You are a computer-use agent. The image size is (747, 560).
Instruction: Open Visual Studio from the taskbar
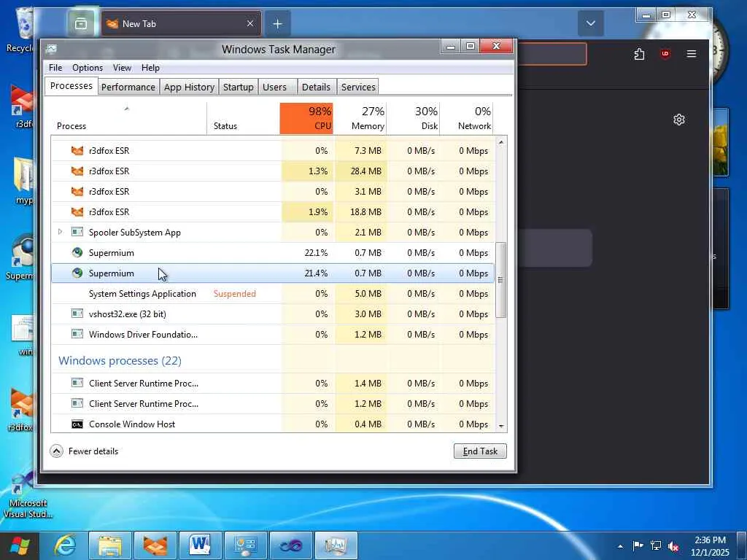pyautogui.click(x=291, y=545)
